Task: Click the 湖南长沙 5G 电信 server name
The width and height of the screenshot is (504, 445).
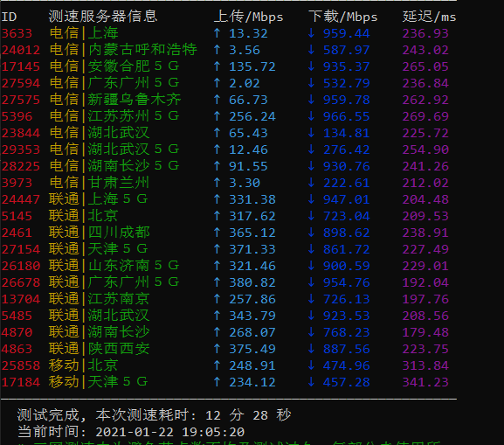Action: click(134, 166)
